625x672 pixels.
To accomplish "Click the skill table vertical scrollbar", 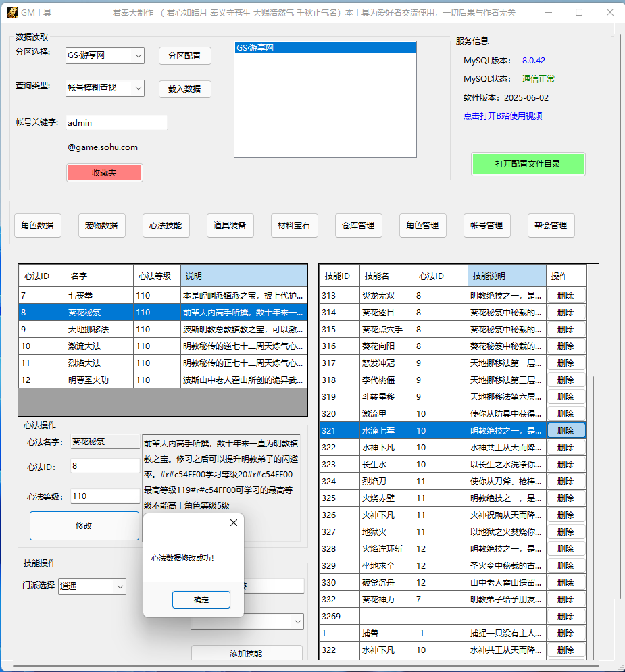I will click(593, 473).
